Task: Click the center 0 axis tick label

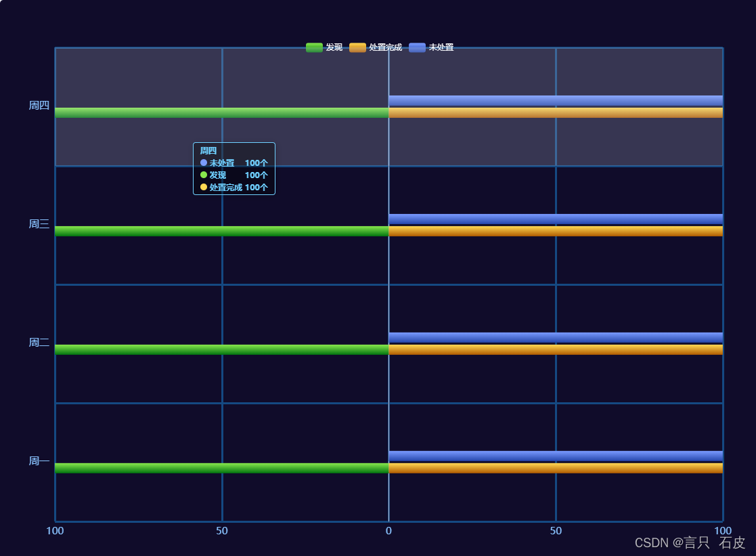Action: point(388,531)
